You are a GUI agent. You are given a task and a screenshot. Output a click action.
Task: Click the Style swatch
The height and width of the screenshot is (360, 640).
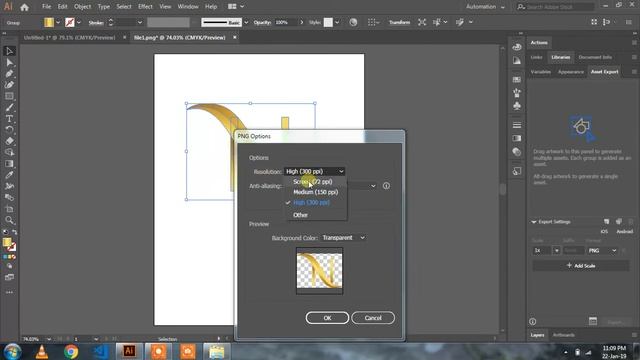[328, 22]
